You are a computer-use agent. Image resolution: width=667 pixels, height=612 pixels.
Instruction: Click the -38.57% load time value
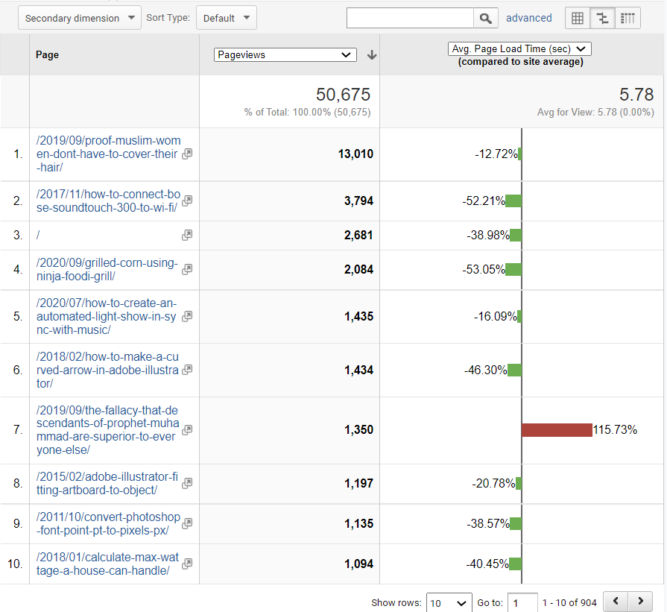point(488,524)
